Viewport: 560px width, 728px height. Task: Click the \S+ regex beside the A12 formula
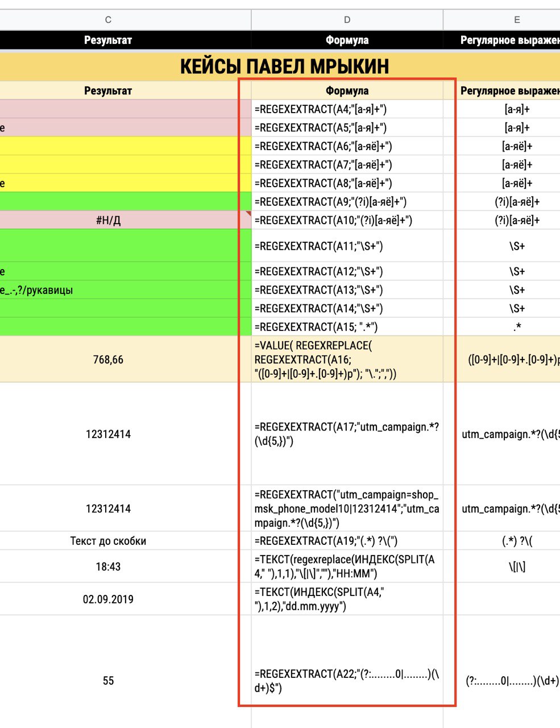pyautogui.click(x=501, y=271)
